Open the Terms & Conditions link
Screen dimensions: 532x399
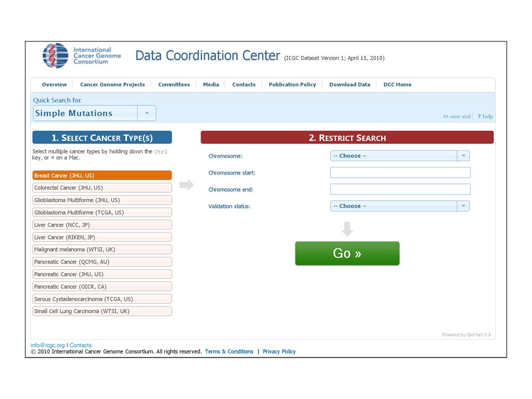click(x=229, y=351)
